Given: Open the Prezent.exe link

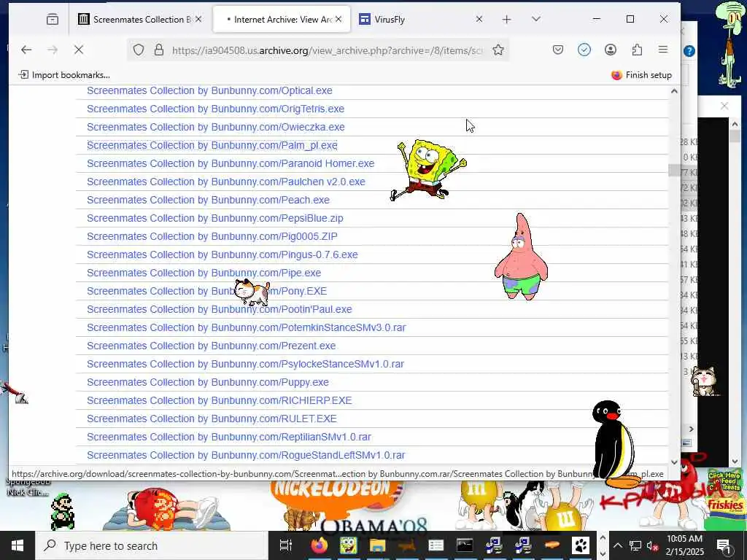Looking at the screenshot, I should 211,346.
